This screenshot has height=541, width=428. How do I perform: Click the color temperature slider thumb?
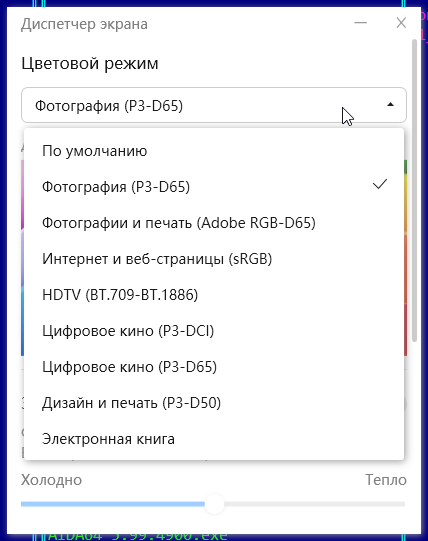coord(214,504)
